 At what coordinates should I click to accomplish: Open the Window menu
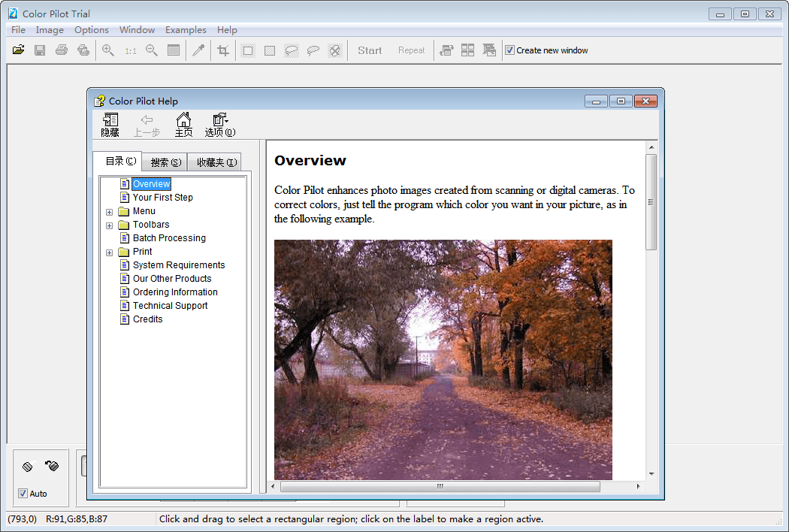138,30
